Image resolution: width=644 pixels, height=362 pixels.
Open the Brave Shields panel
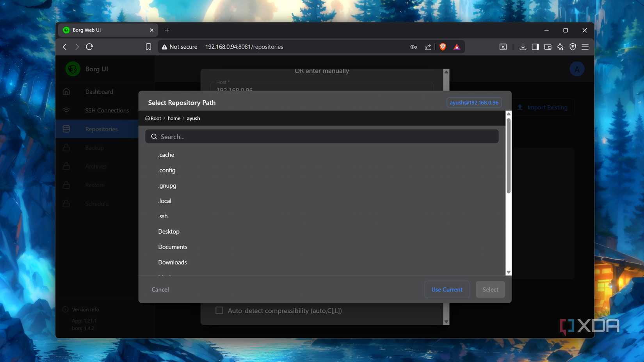pyautogui.click(x=442, y=46)
